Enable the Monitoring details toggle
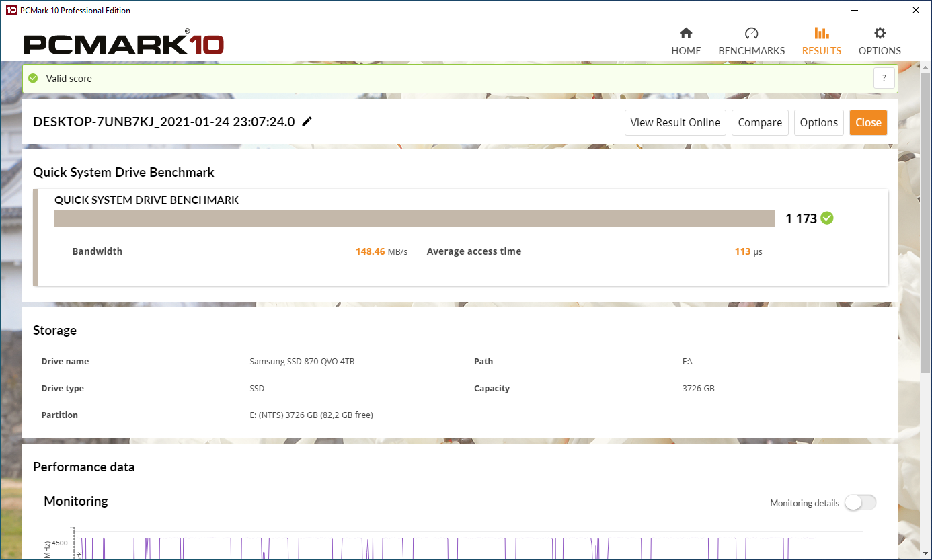The height and width of the screenshot is (560, 932). click(860, 502)
